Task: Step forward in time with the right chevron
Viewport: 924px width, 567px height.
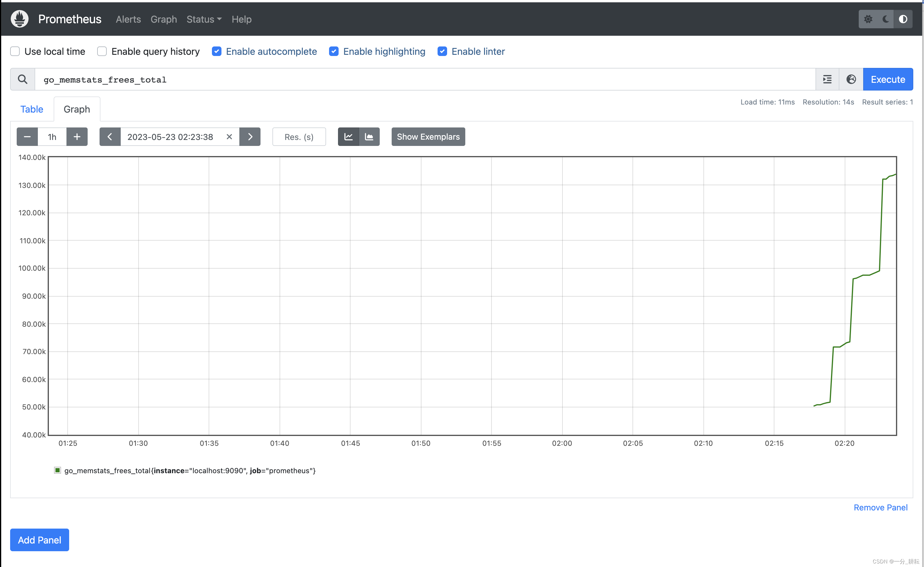Action: [250, 136]
